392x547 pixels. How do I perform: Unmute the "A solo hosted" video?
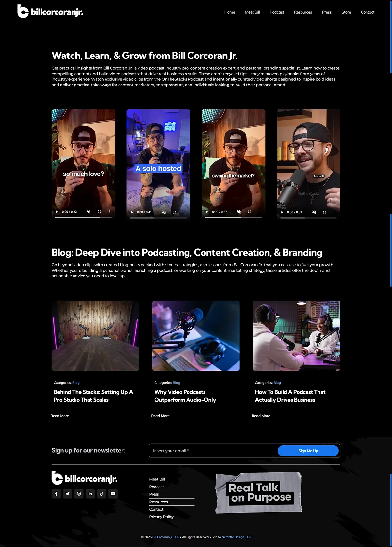[164, 212]
